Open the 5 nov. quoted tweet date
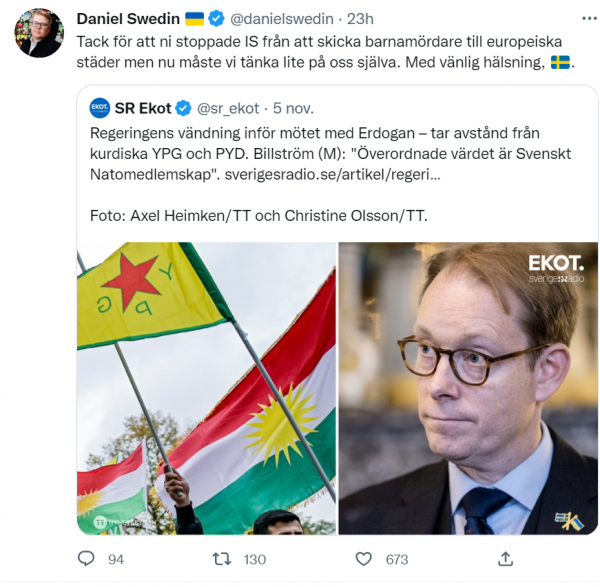The height and width of the screenshot is (587, 600). click(293, 108)
